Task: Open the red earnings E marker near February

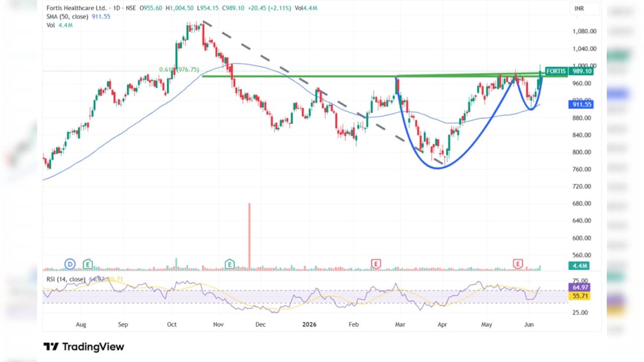Action: (x=375, y=263)
